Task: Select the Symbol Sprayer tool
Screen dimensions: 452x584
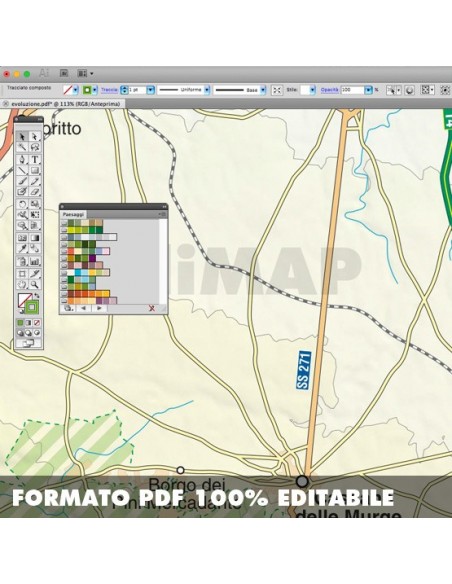Action: point(22,261)
